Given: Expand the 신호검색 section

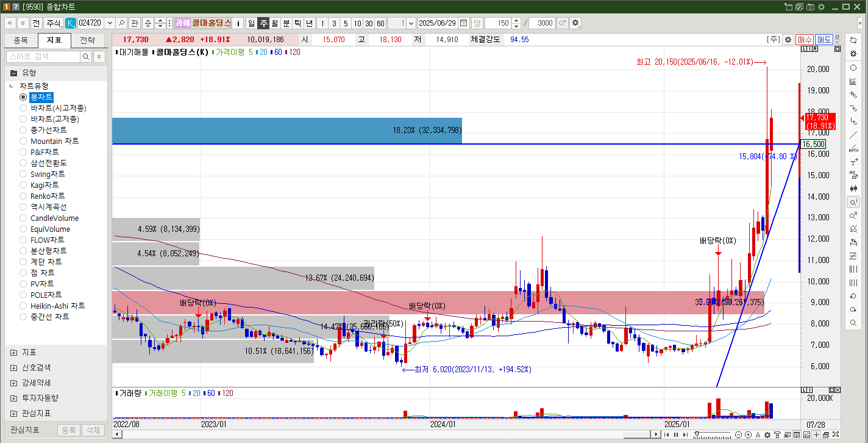Looking at the screenshot, I should click(13, 367).
